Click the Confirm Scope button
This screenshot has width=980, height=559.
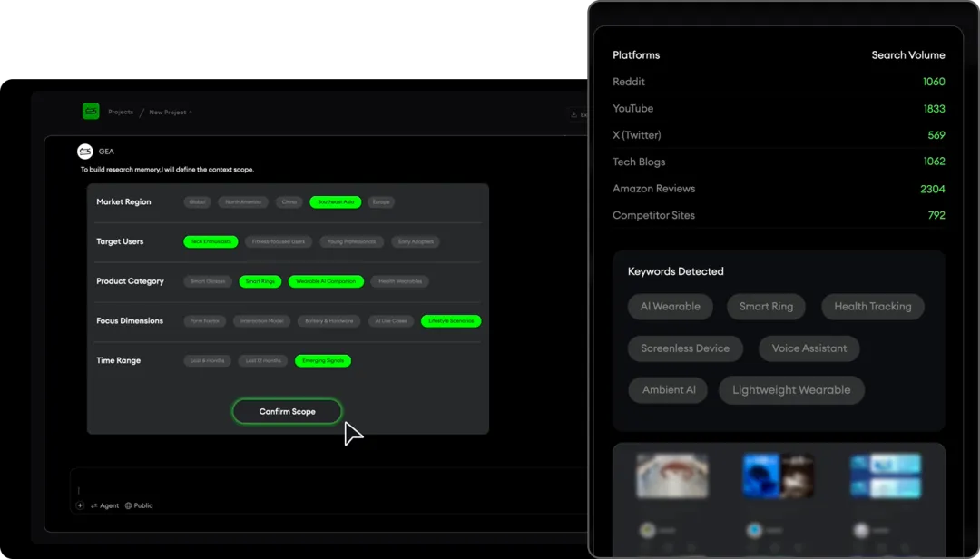[x=287, y=411]
